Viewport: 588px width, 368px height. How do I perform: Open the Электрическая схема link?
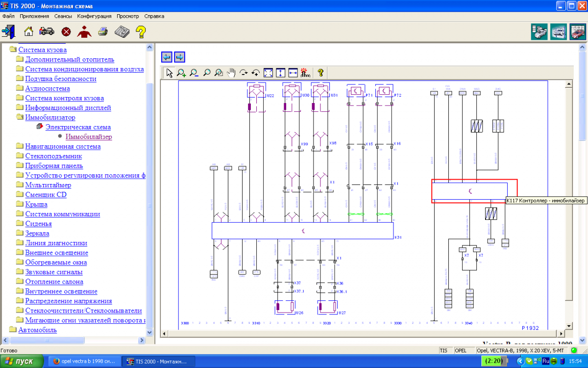(x=78, y=127)
